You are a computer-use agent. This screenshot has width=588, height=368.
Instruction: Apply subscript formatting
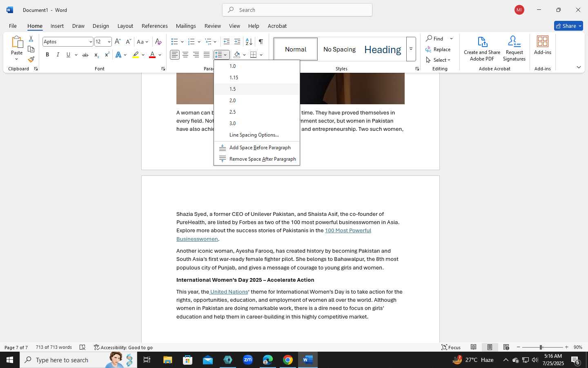(96, 55)
